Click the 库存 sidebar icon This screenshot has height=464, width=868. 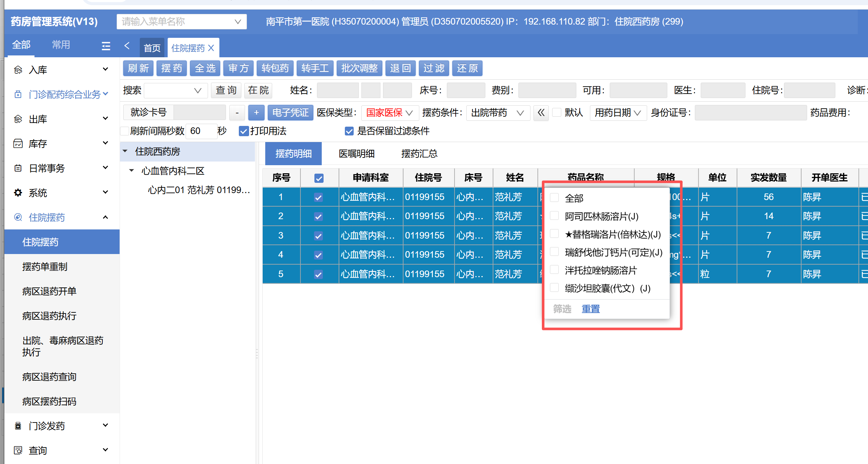pos(18,144)
